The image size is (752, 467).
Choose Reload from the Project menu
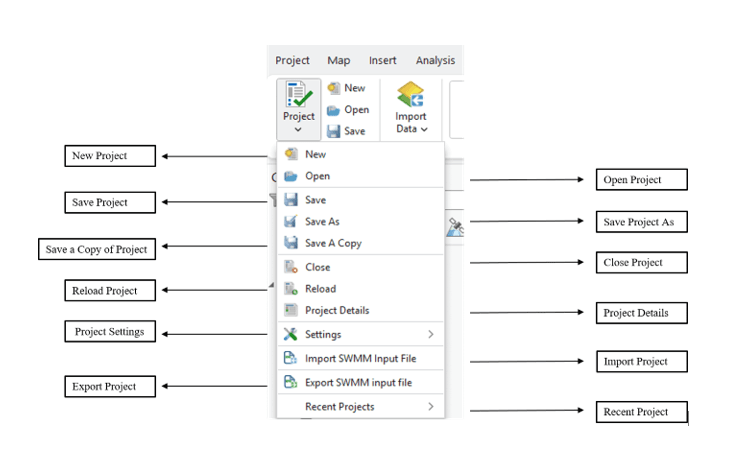[361, 289]
